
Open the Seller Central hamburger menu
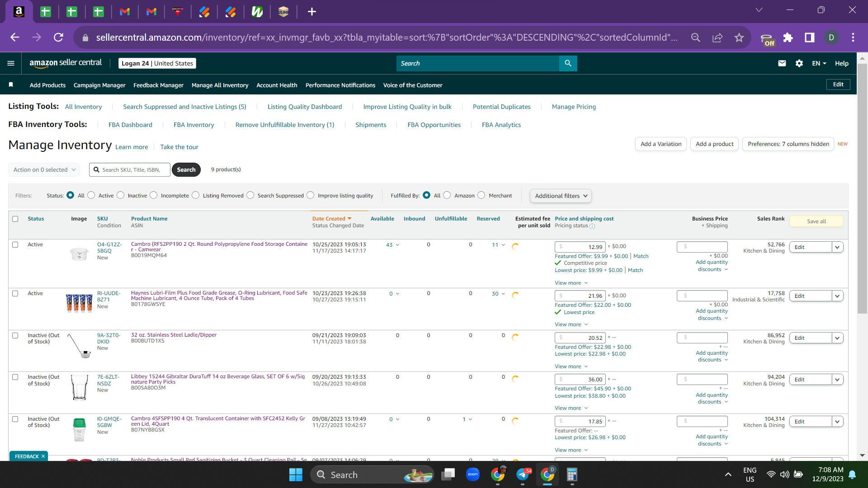11,63
